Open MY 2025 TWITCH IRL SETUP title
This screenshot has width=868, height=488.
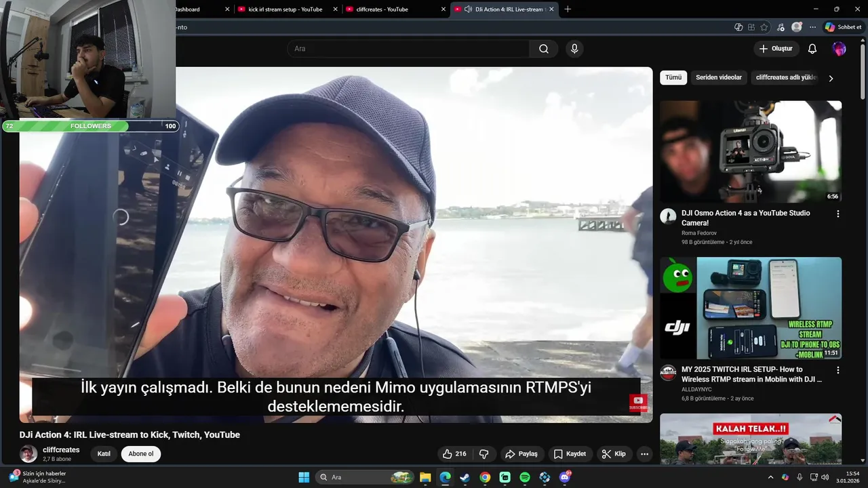coord(751,374)
